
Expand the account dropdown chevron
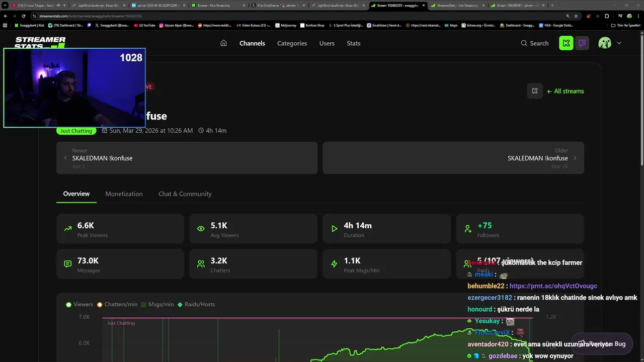619,43
